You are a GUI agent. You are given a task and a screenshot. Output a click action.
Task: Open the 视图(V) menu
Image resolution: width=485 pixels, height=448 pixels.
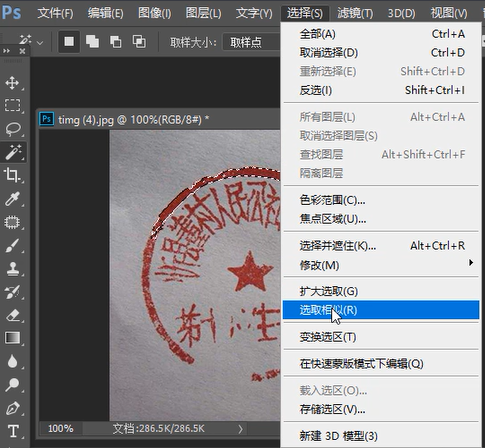coord(449,13)
